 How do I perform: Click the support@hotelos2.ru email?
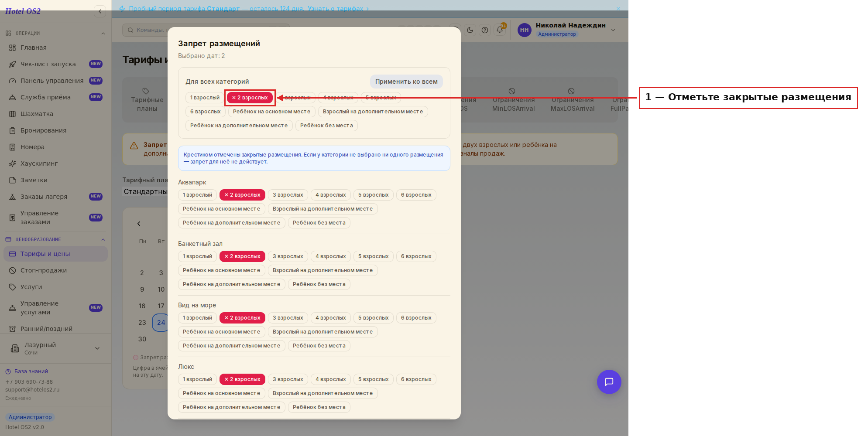pos(32,390)
